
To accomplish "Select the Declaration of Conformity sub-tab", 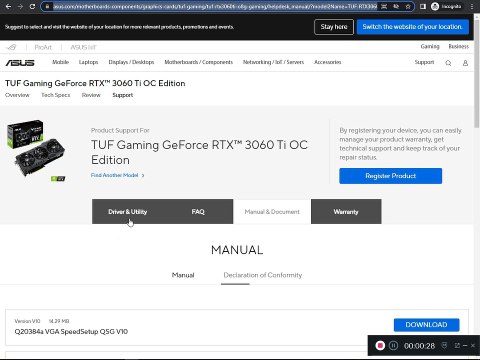I will [263, 275].
